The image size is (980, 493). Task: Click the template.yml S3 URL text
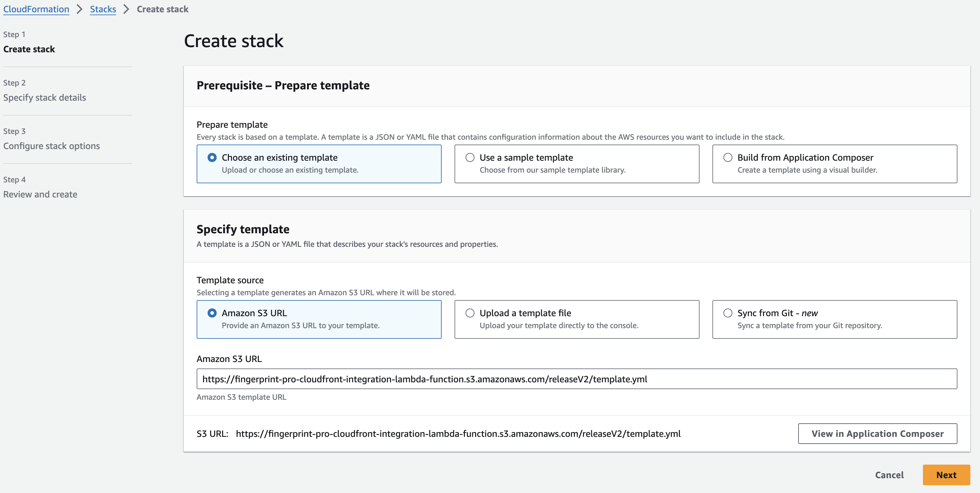(458, 434)
